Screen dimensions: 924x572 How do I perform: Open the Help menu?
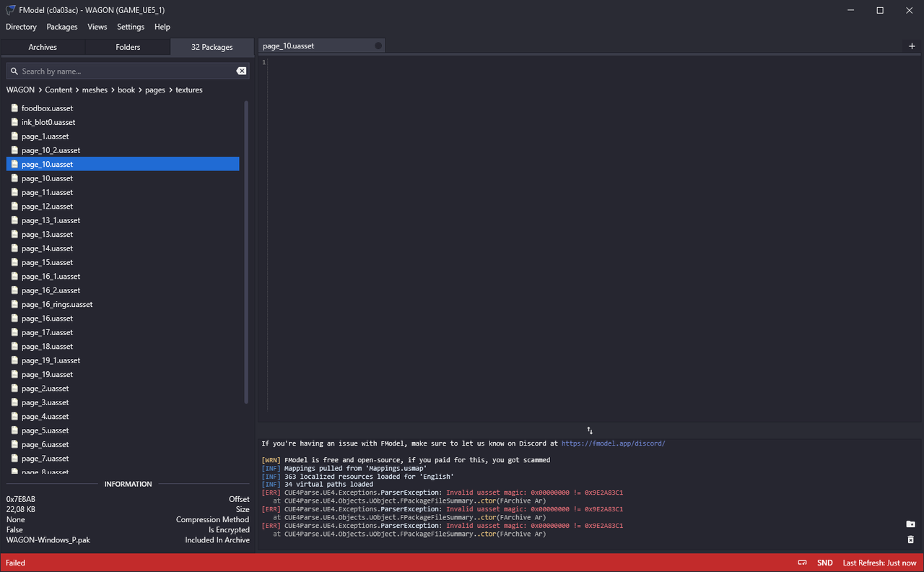coord(162,27)
